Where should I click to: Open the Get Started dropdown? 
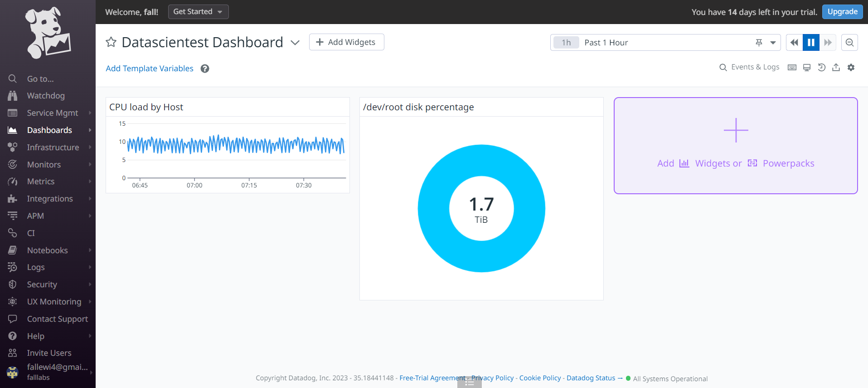(x=198, y=12)
